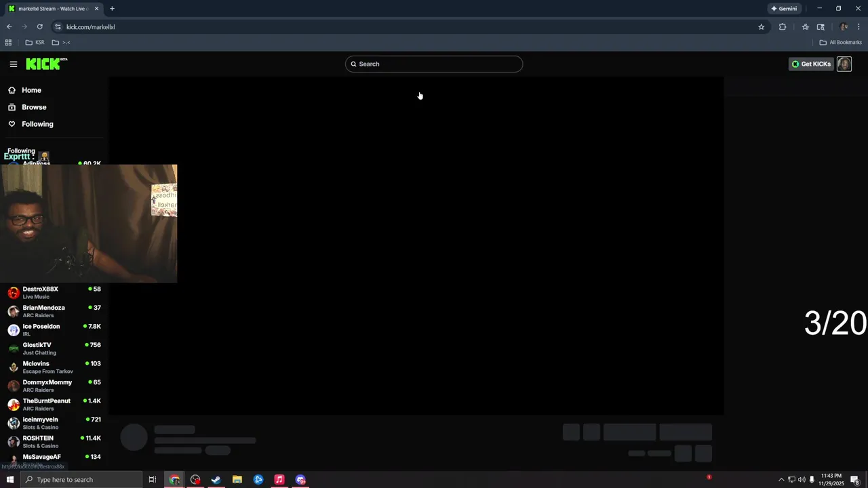Open Chrome apps grid in bookmarks bar
The image size is (868, 488).
(8, 42)
